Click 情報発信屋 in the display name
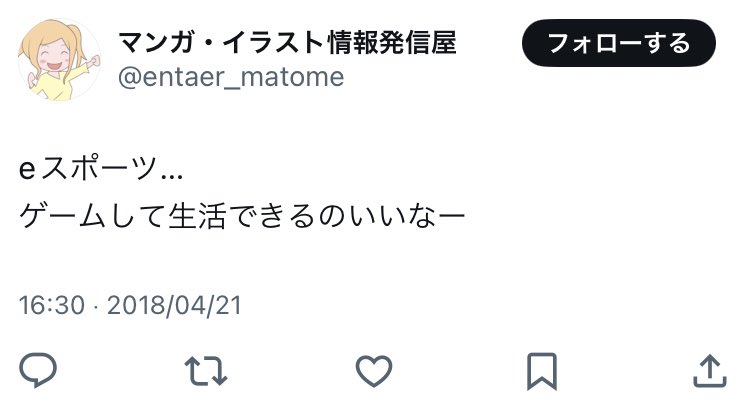The height and width of the screenshot is (410, 749). [392, 42]
